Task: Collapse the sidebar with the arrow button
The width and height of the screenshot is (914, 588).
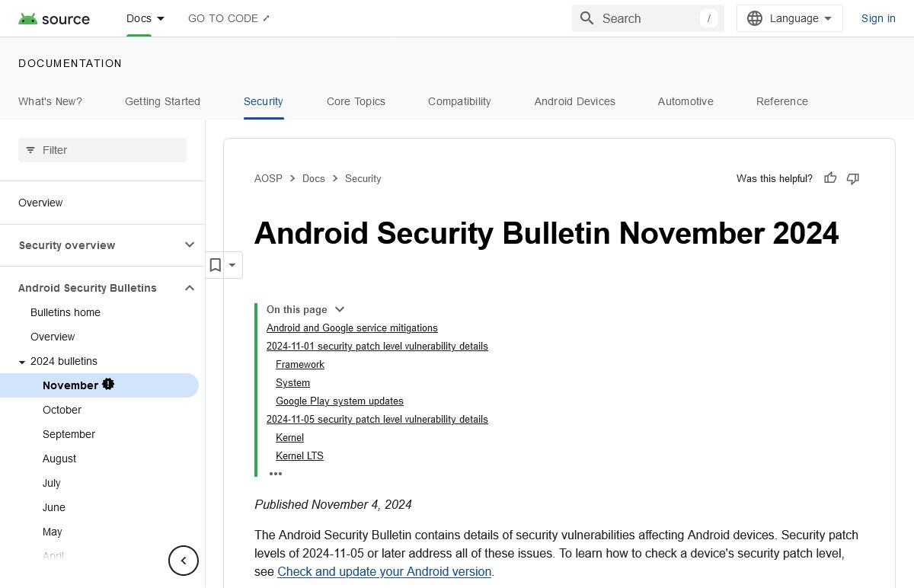Action: click(x=184, y=561)
